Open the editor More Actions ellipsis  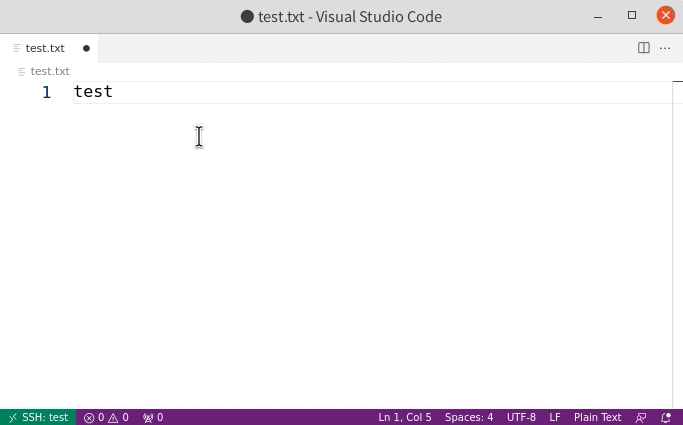click(665, 48)
